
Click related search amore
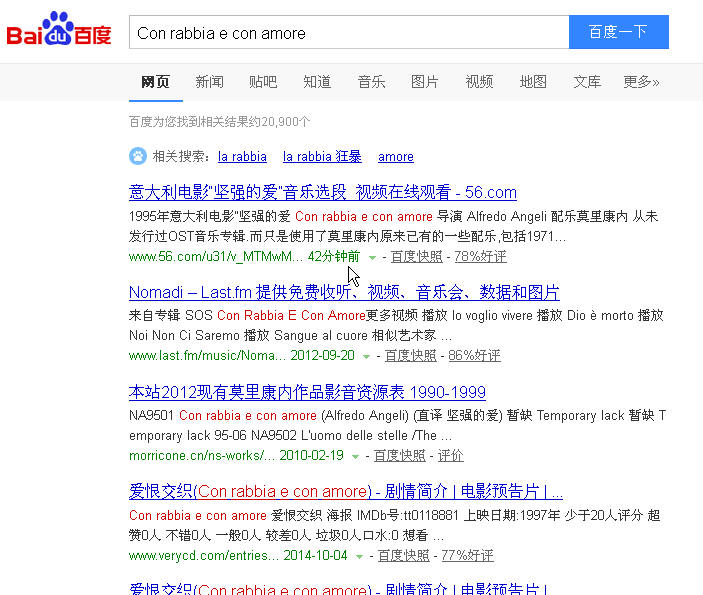pos(396,156)
